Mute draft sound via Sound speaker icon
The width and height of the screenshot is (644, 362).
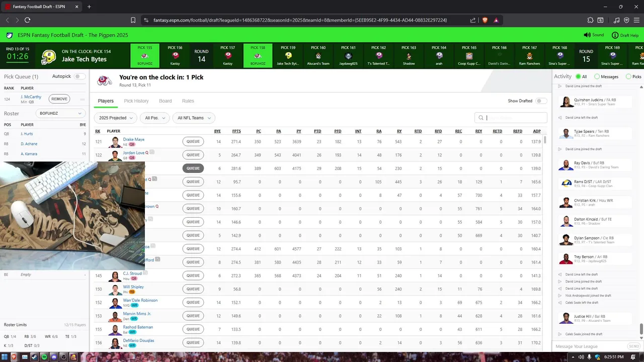coord(587,35)
